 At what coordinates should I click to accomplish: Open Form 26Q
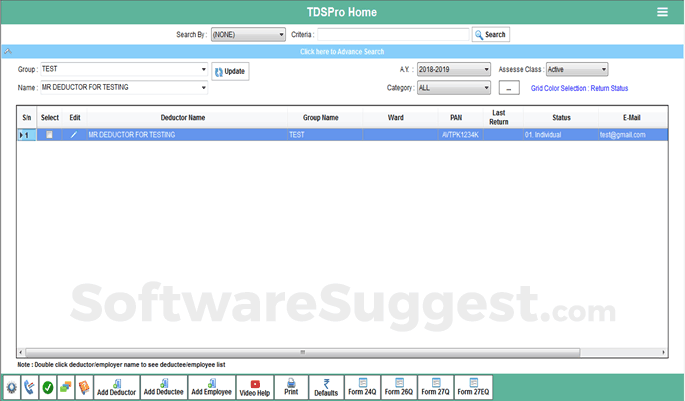coord(399,387)
